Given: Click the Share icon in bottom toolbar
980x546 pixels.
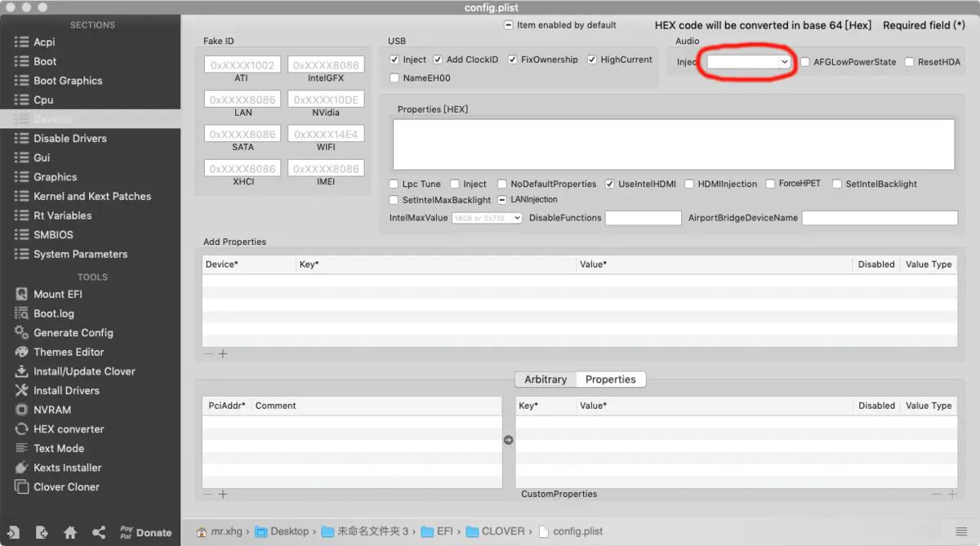Looking at the screenshot, I should coord(99,532).
